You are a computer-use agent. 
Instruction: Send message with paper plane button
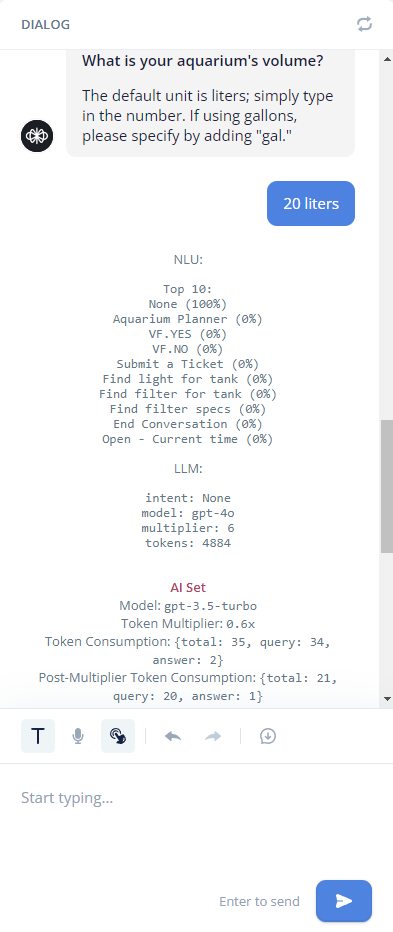[344, 901]
